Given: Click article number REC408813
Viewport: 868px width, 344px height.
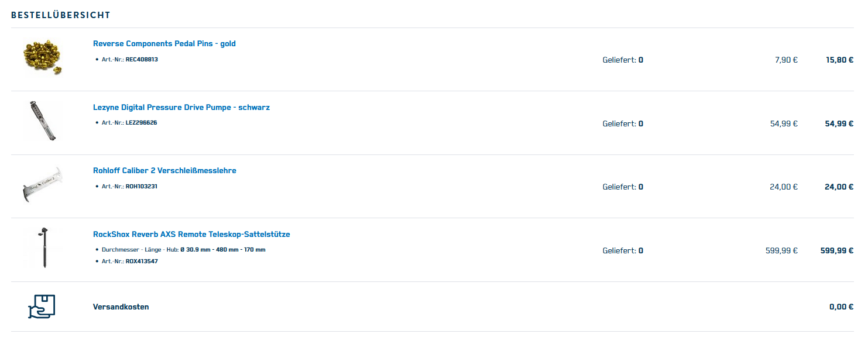Looking at the screenshot, I should click(142, 60).
